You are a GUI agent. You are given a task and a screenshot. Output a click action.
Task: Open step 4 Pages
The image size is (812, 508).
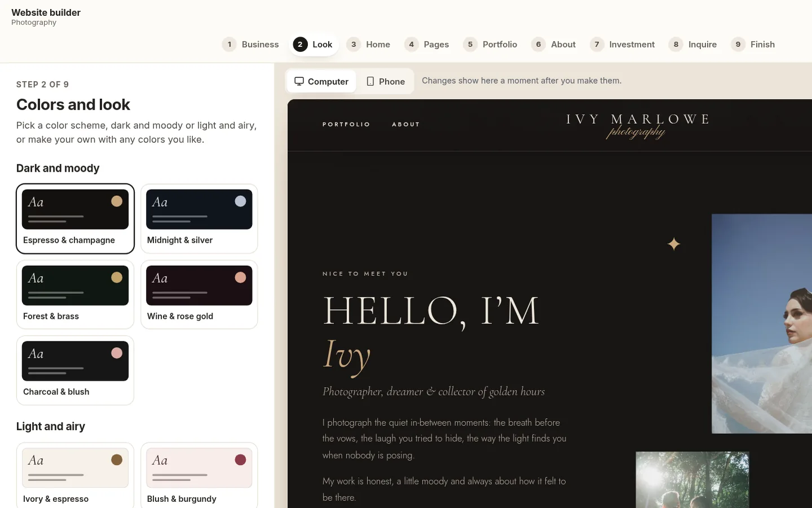(427, 44)
